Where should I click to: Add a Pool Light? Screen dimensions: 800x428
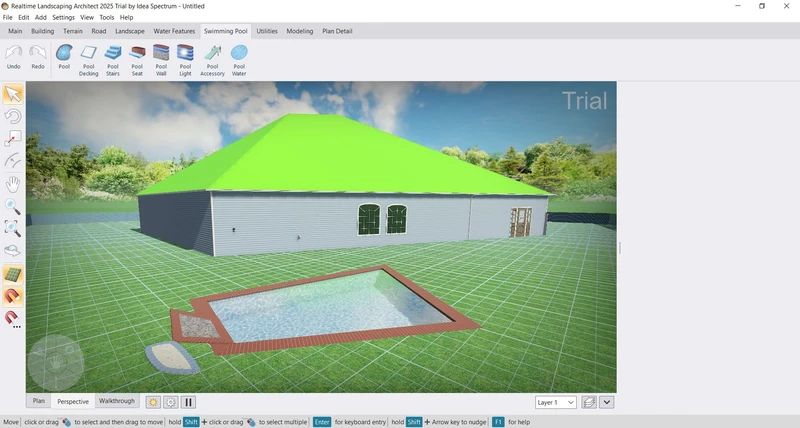[185, 60]
